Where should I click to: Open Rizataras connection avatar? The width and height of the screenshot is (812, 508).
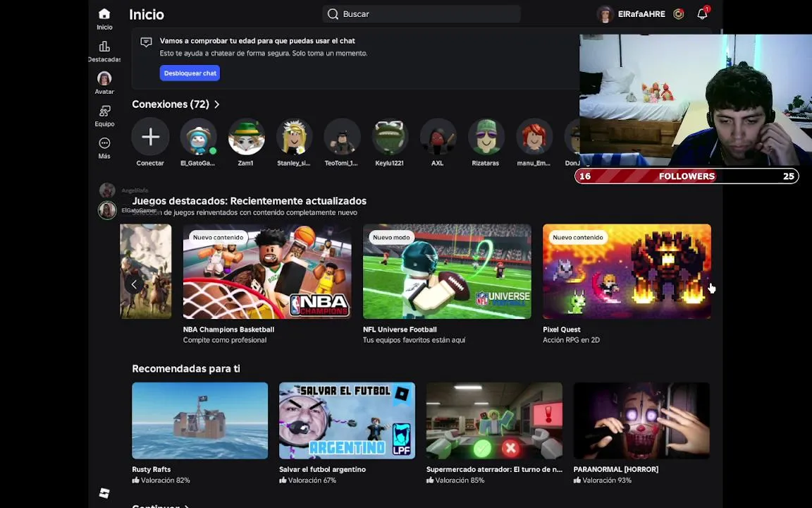[x=486, y=137]
